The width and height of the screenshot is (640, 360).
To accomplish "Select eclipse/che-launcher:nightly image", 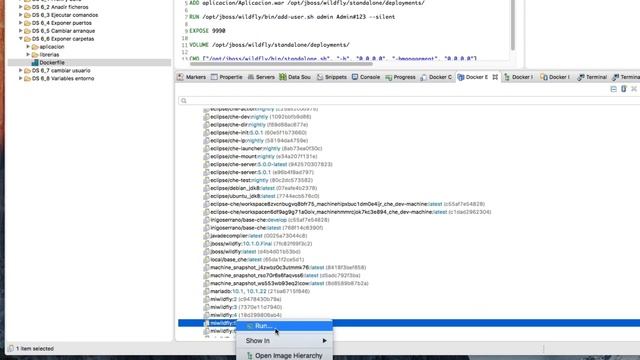I will (266, 148).
